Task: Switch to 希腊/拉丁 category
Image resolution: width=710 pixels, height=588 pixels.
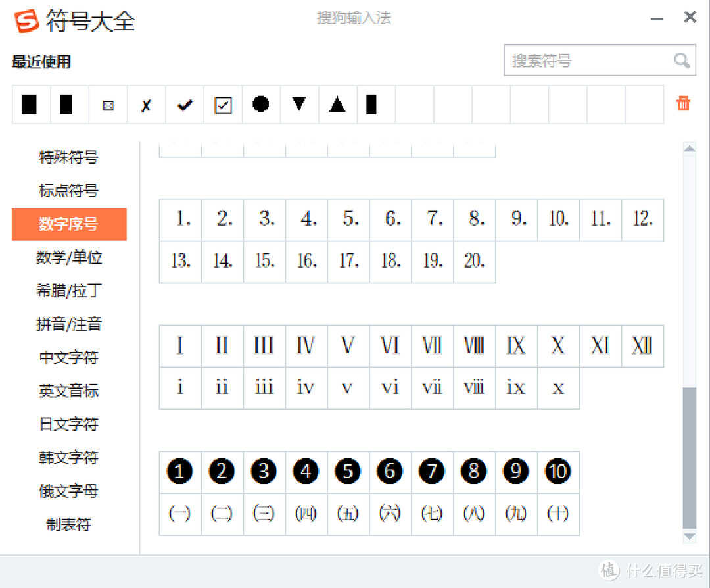Action: tap(69, 291)
